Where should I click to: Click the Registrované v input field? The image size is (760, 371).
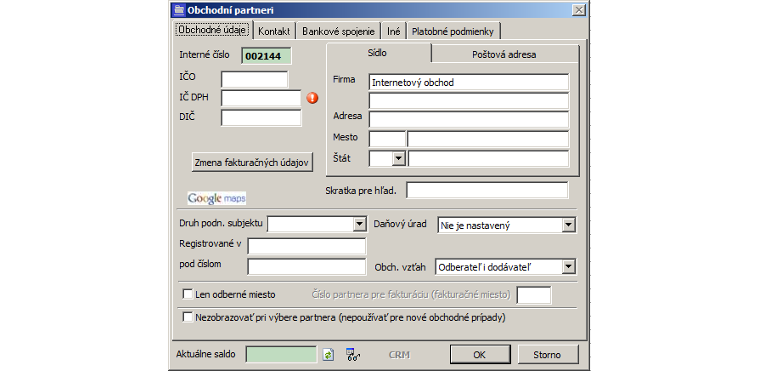(x=306, y=246)
